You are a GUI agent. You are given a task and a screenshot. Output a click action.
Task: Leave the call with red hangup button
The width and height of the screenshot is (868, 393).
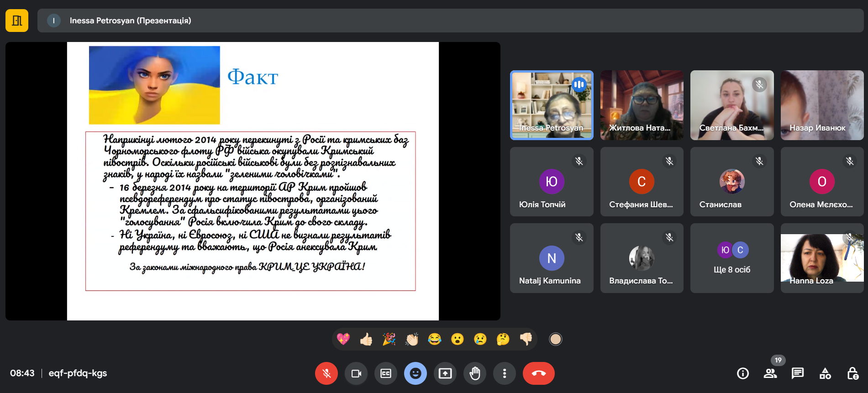tap(538, 373)
